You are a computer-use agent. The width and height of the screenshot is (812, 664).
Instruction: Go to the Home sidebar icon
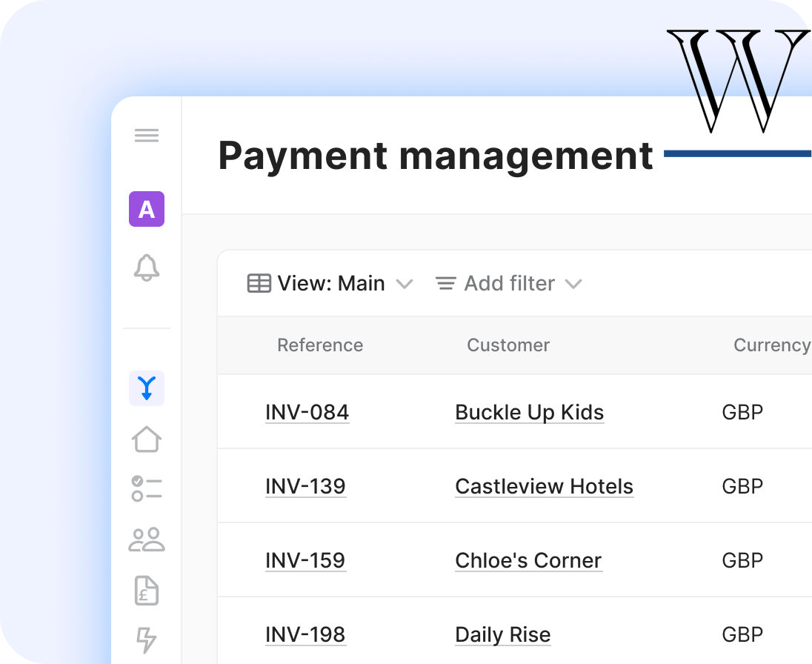pyautogui.click(x=147, y=439)
